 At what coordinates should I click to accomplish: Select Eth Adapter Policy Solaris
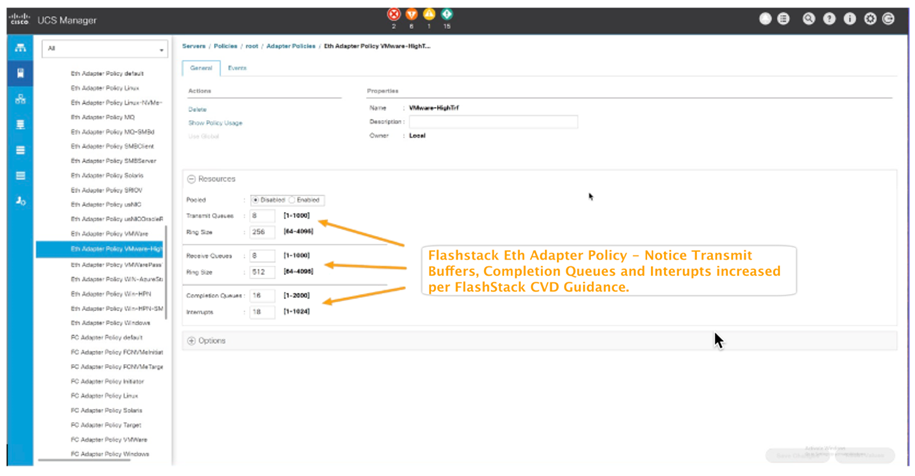[107, 176]
